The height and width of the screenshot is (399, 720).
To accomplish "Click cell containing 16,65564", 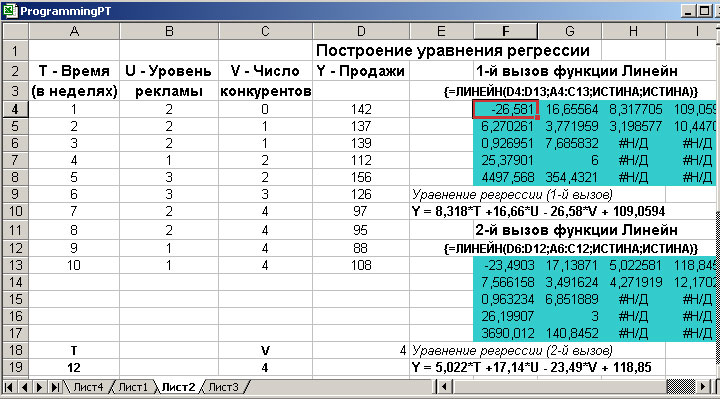I will coord(569,109).
